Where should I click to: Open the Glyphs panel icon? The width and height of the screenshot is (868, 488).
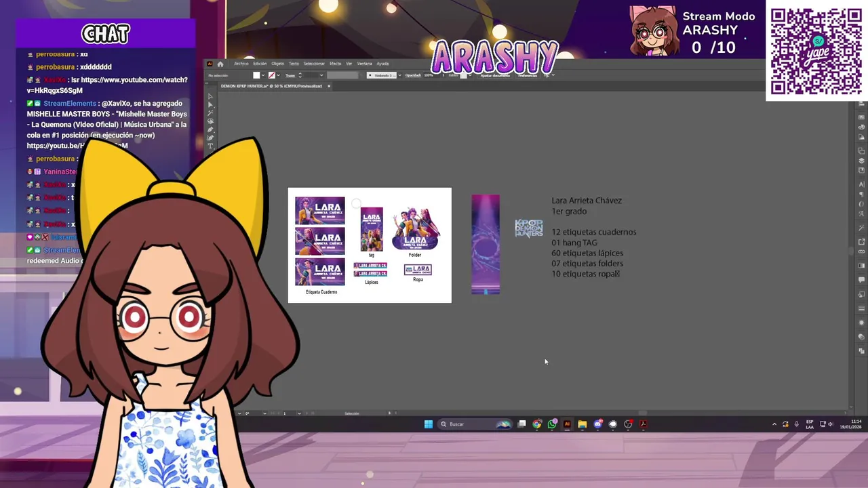pos(861,213)
